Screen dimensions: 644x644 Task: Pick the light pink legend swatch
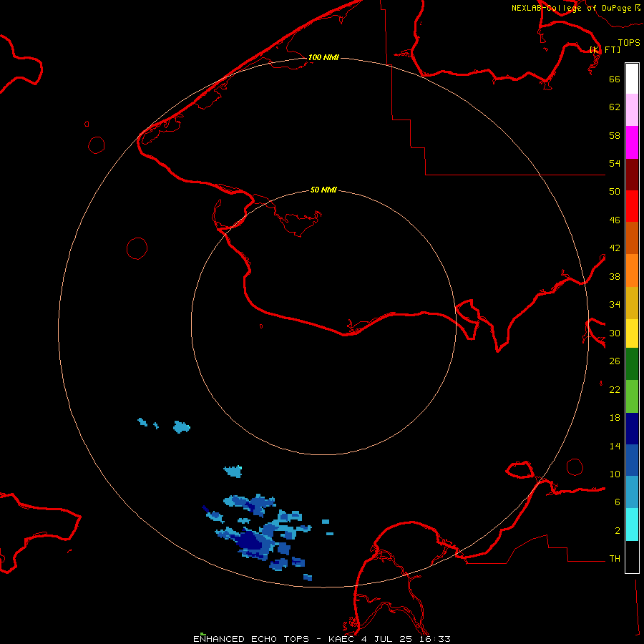pos(632,110)
